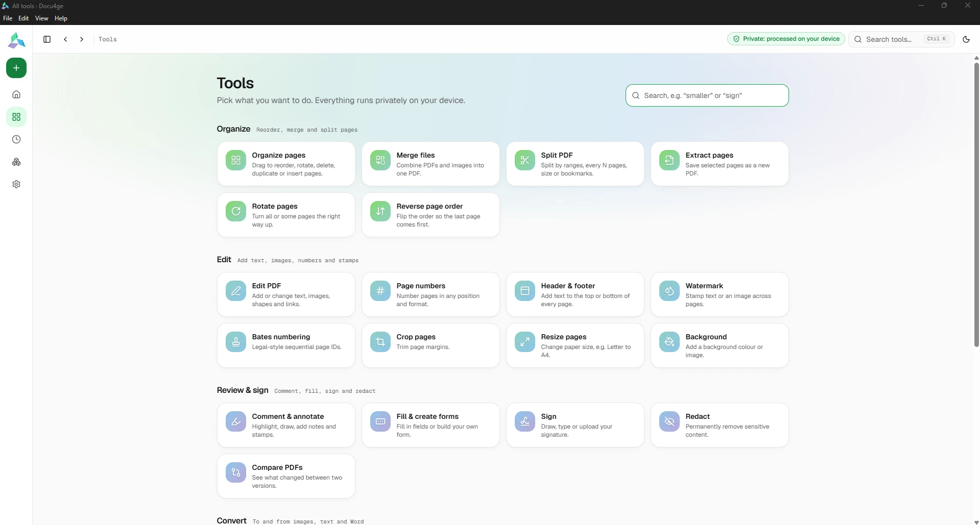Toggle the sidebar panel icon
Image resolution: width=980 pixels, height=525 pixels.
(47, 39)
